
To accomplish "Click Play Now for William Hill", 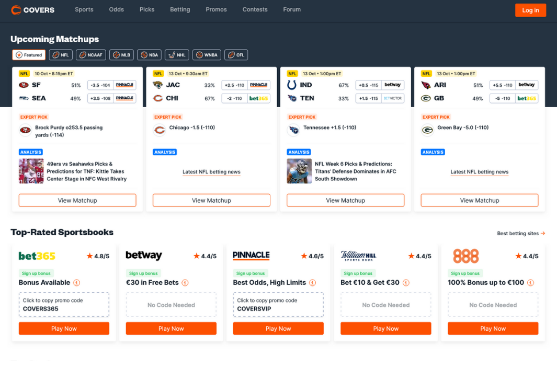I will pyautogui.click(x=386, y=328).
